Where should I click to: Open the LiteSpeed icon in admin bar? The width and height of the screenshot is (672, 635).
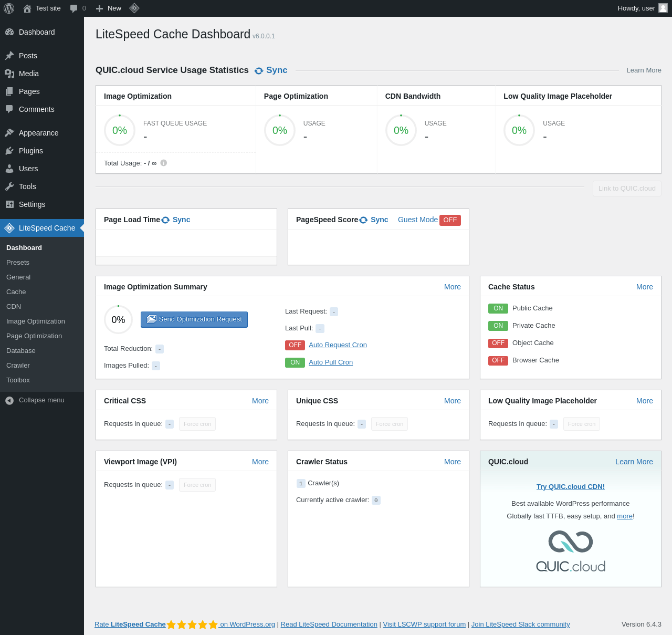[x=134, y=8]
